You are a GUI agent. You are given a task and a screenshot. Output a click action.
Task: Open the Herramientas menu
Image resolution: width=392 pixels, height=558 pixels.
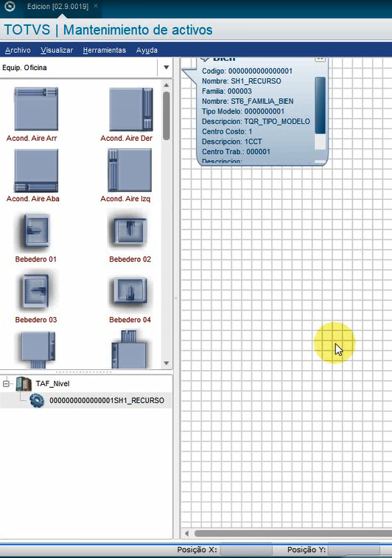pyautogui.click(x=104, y=50)
